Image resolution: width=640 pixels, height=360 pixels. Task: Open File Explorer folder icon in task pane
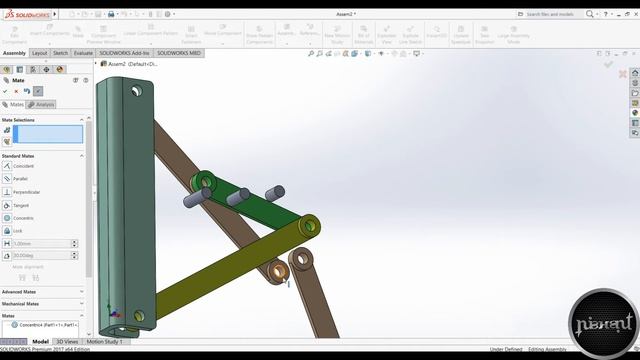(x=635, y=93)
